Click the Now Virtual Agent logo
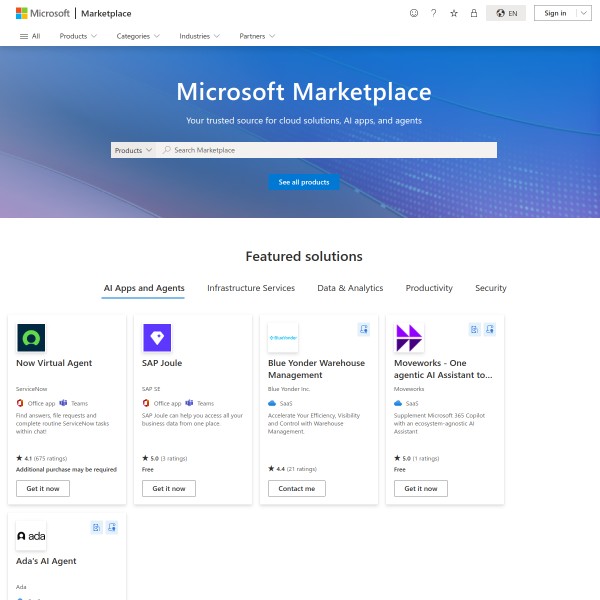The height and width of the screenshot is (600, 600). [31, 338]
